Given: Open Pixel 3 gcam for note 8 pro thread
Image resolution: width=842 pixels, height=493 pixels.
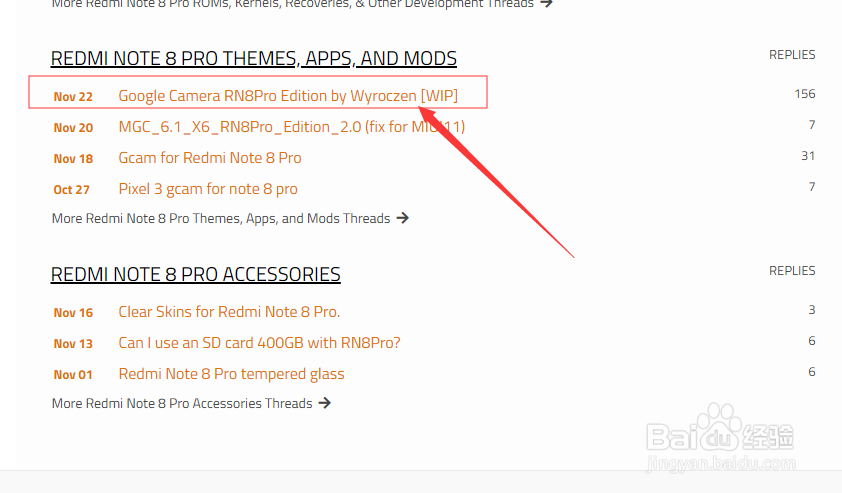Looking at the screenshot, I should pyautogui.click(x=208, y=189).
